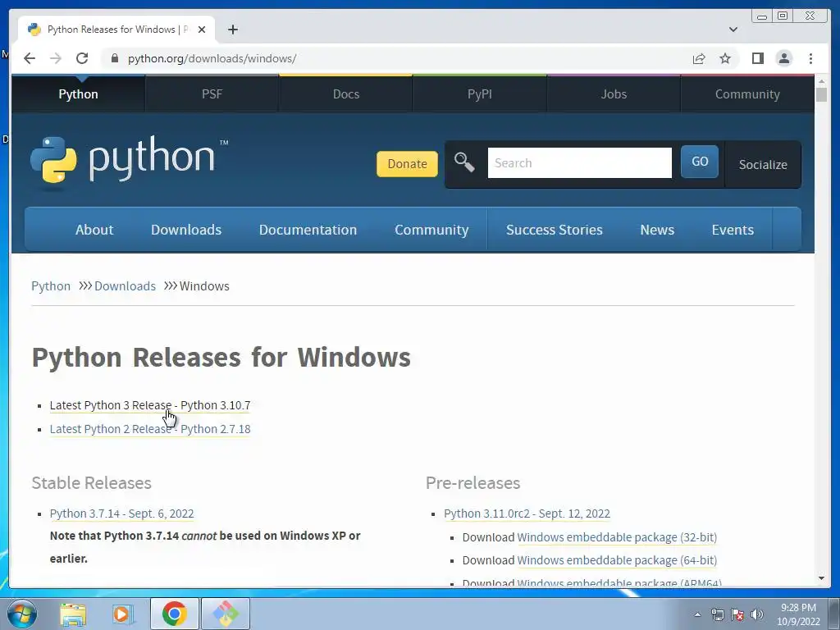Click inside the Search input field
This screenshot has height=630, width=840.
coord(580,163)
